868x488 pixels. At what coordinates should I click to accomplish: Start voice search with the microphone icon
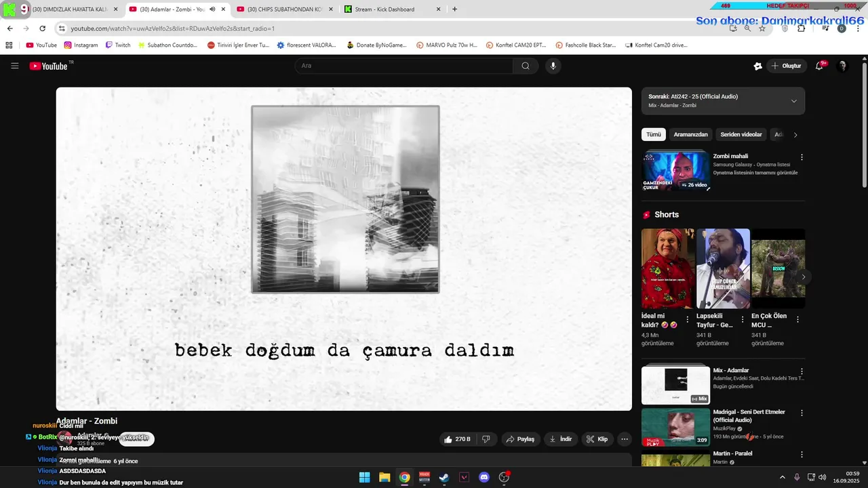click(553, 66)
